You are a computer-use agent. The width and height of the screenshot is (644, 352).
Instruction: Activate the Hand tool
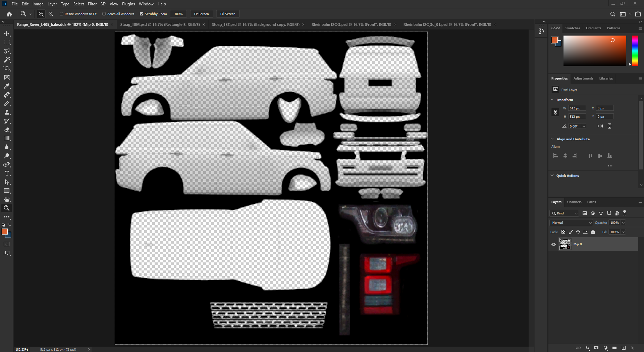[7, 199]
